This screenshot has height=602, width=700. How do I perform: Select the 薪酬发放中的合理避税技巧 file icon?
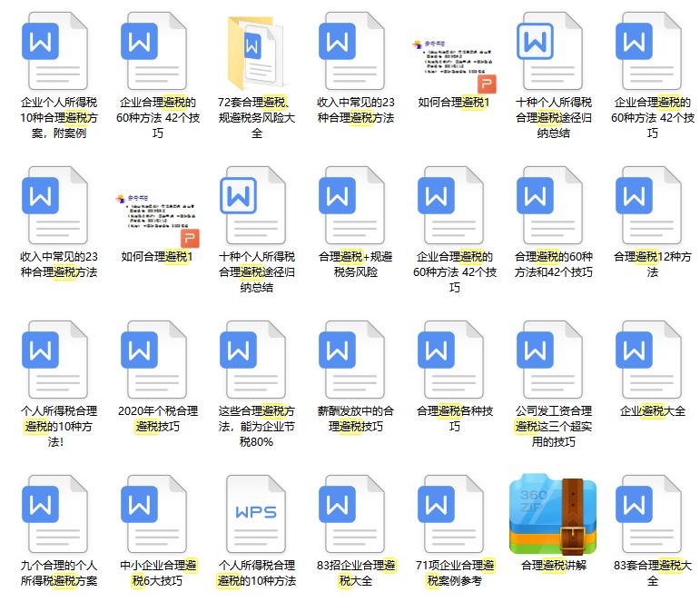[x=351, y=360]
